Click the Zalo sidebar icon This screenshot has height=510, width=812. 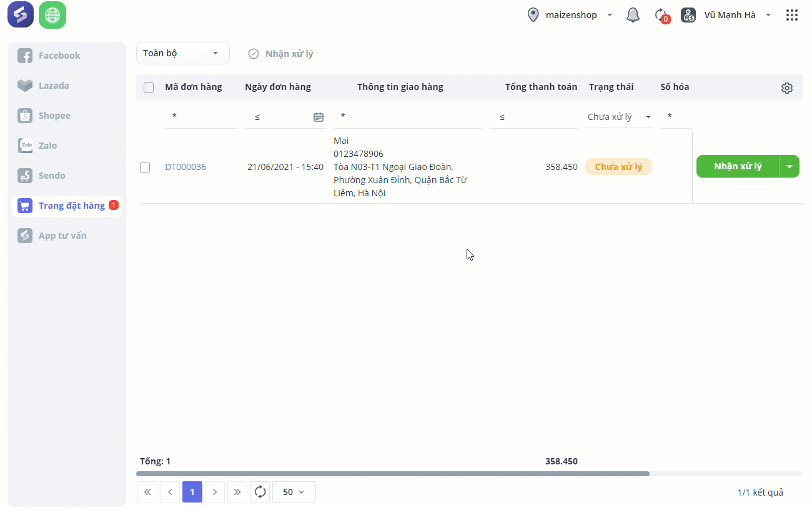click(25, 146)
